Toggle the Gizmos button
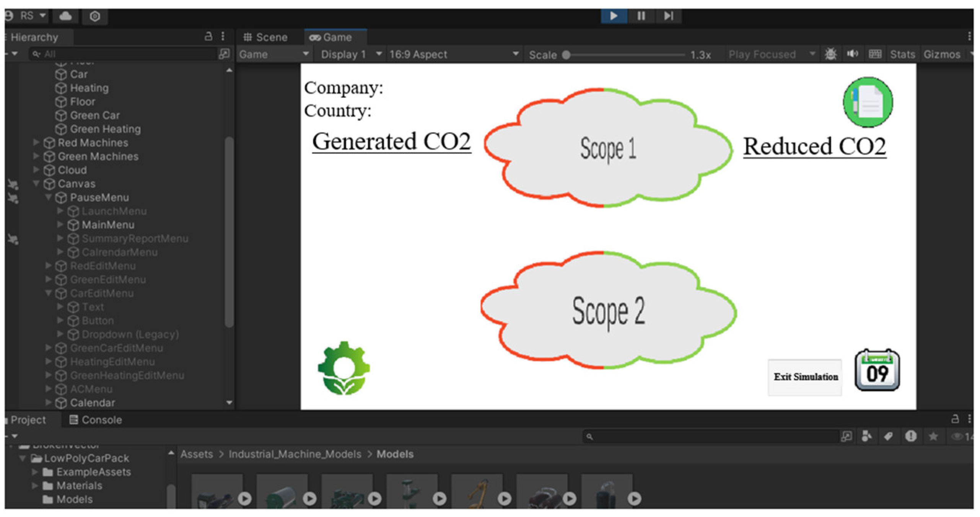 click(942, 54)
